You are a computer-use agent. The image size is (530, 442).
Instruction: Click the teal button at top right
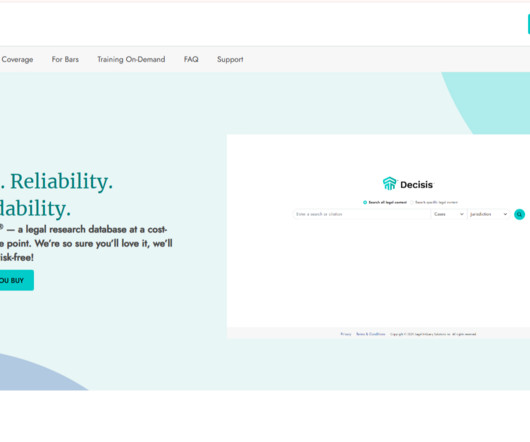(x=529, y=24)
